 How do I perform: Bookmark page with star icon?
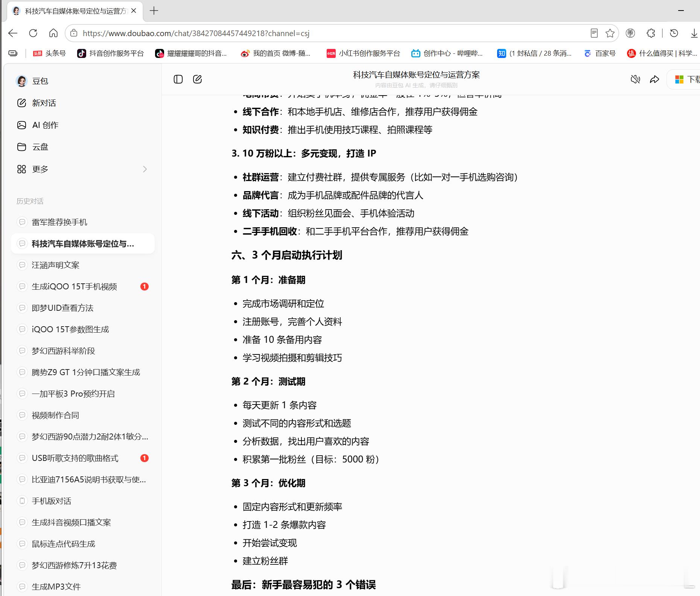point(610,33)
